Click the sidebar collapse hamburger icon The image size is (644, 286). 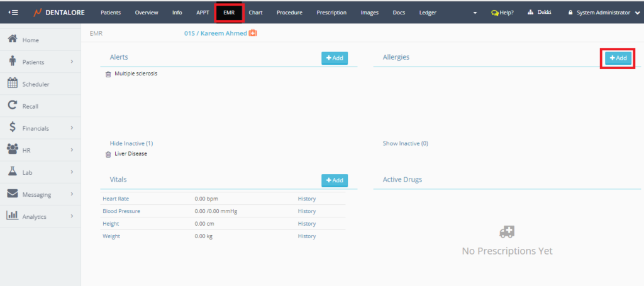tap(13, 12)
